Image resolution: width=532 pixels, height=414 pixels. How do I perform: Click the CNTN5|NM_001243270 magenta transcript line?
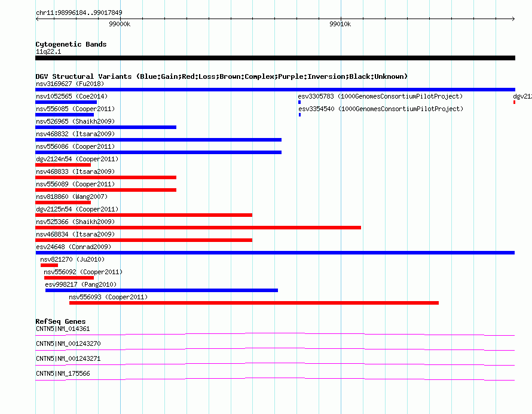275,349
